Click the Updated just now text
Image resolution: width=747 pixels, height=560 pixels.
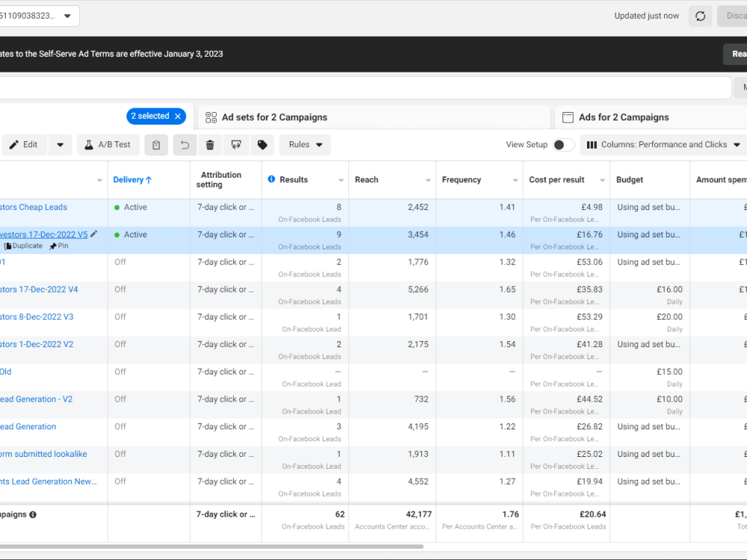(x=646, y=16)
